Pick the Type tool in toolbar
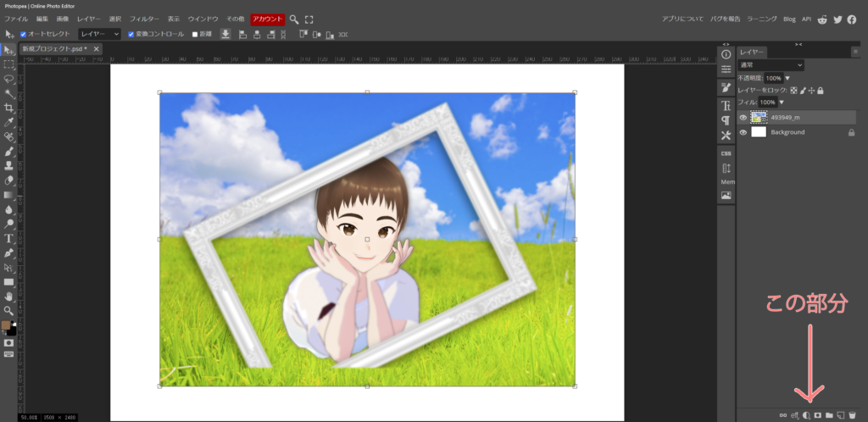Screen dimensions: 868x422 [x=8, y=238]
